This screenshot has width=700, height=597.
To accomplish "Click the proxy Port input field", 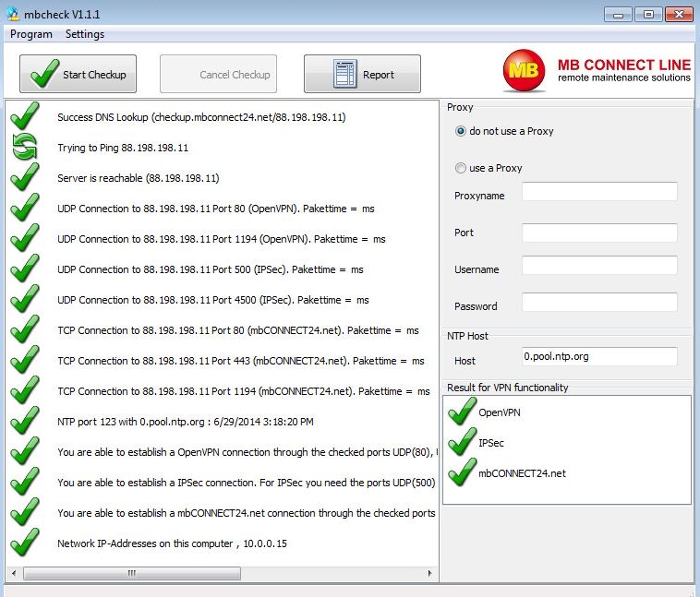I will coord(599,233).
